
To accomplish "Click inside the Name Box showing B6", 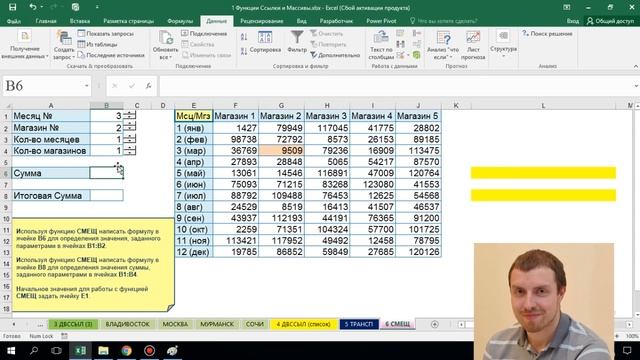I will point(43,86).
